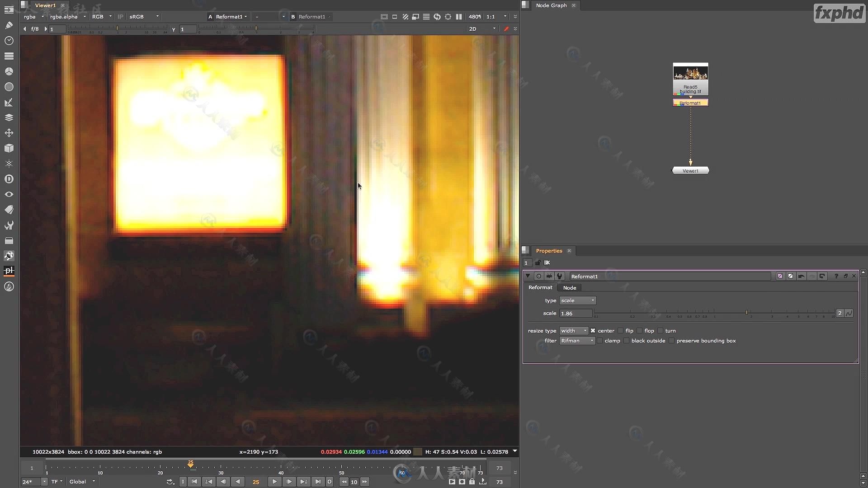Open the Image nodes menu in toolbar
This screenshot has width=868, height=488.
[9, 10]
